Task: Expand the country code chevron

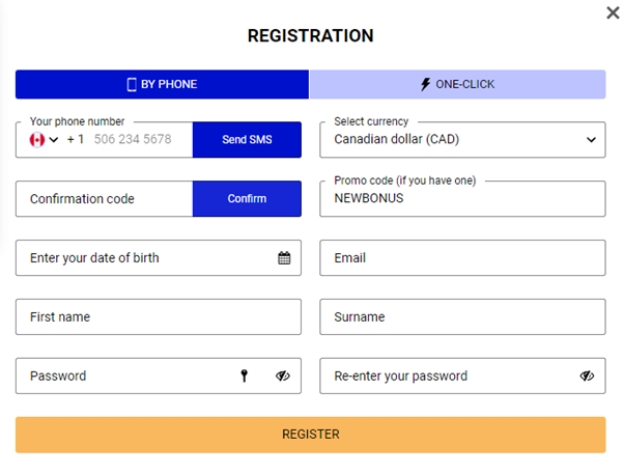Action: (x=54, y=140)
